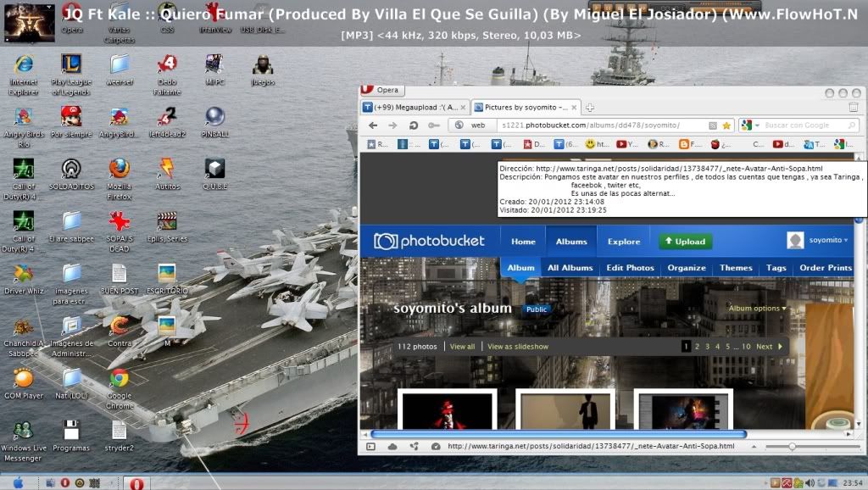The width and height of the screenshot is (868, 490).
Task: Click View as slideshow link
Action: coord(518,347)
